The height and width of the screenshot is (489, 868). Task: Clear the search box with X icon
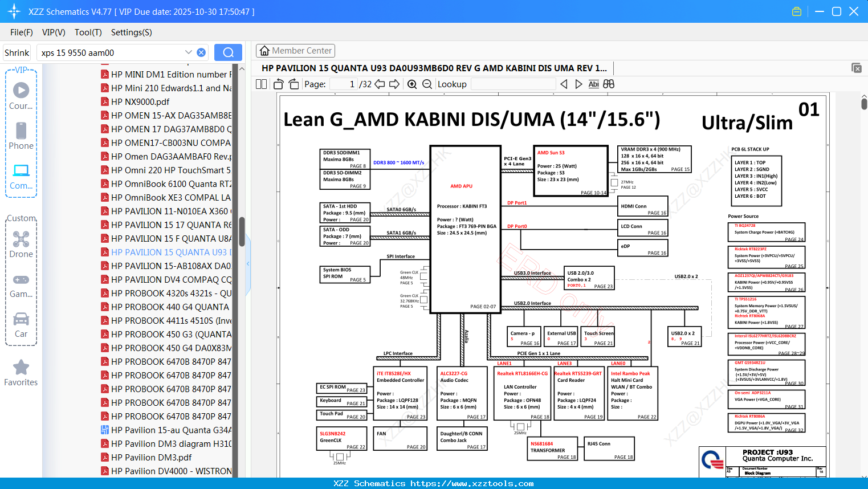201,52
